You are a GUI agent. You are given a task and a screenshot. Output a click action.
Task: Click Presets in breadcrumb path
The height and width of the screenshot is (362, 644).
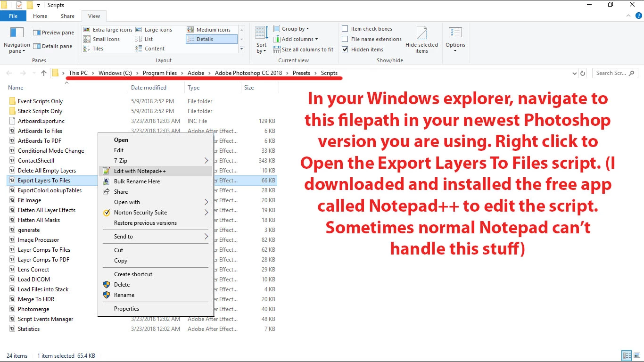pyautogui.click(x=301, y=73)
